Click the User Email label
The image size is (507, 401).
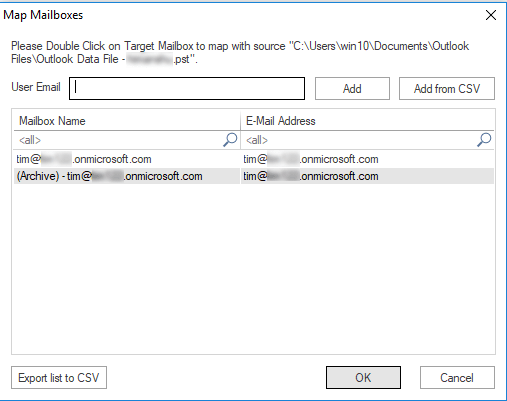pos(36,87)
